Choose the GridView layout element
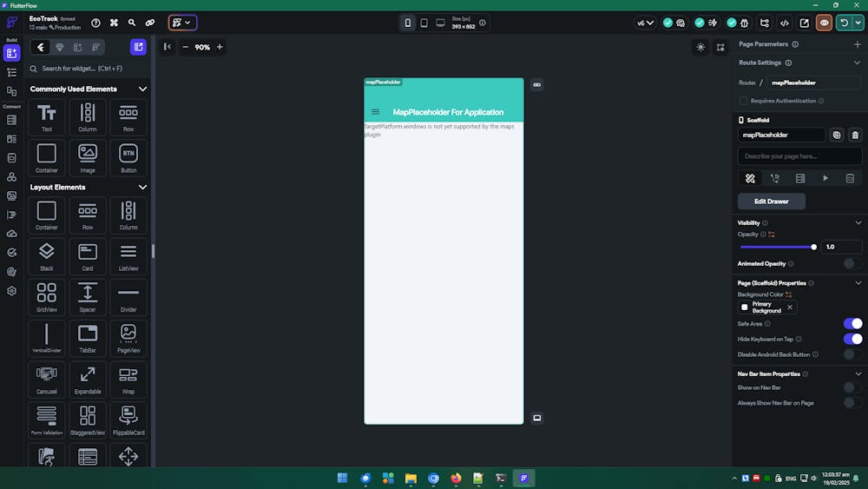 point(47,297)
